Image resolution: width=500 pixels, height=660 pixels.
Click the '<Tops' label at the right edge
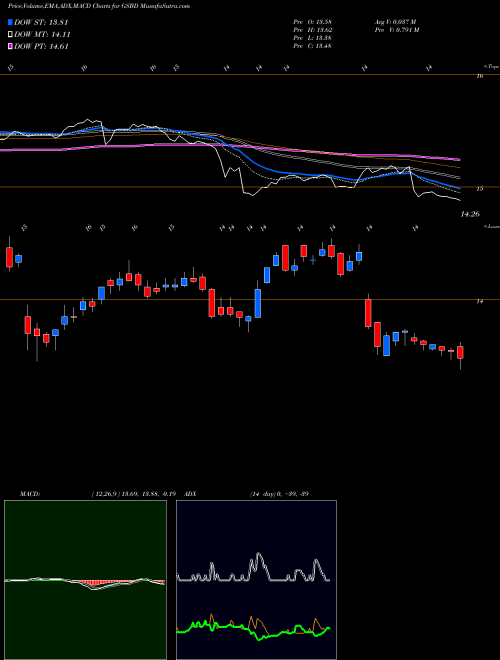coord(491,67)
